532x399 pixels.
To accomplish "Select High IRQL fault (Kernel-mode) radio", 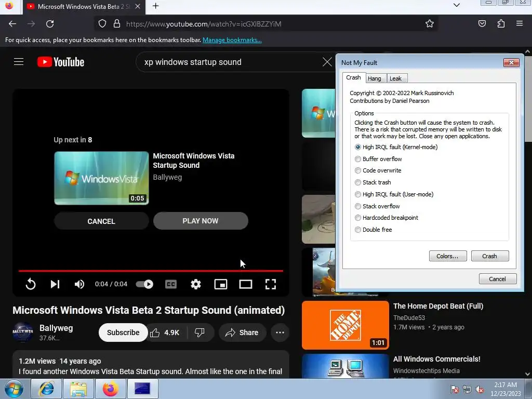I will 357,147.
